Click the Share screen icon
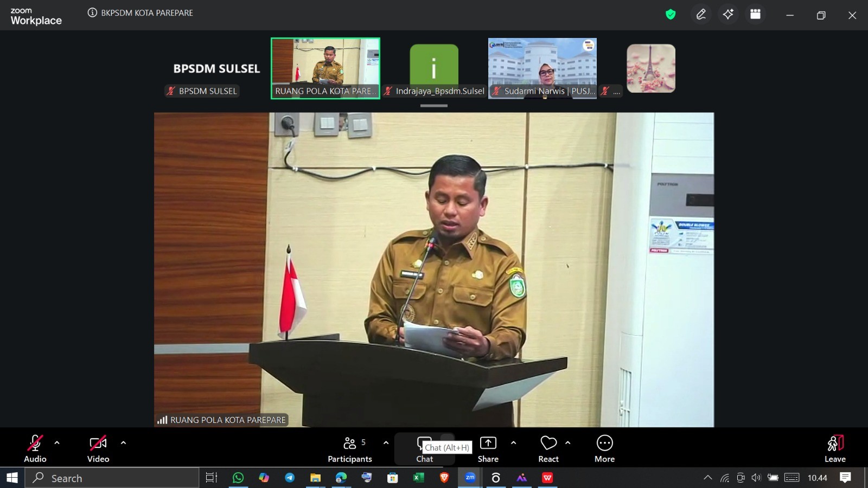 488,450
